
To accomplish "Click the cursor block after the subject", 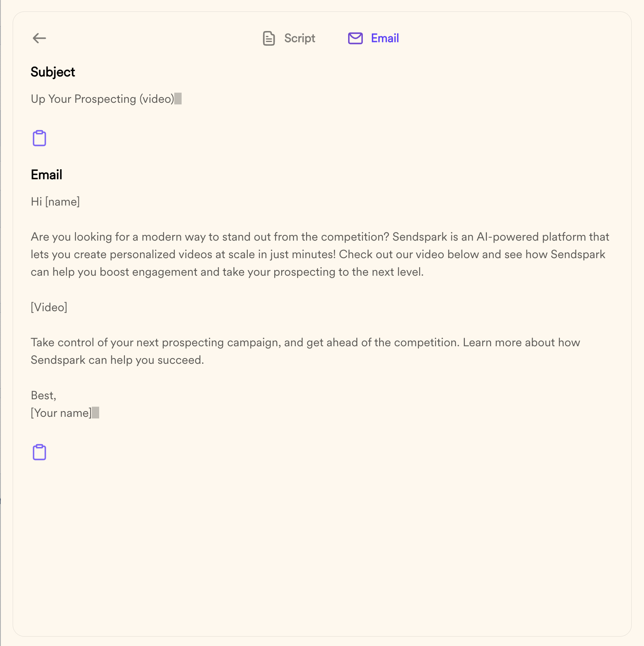I will [179, 98].
